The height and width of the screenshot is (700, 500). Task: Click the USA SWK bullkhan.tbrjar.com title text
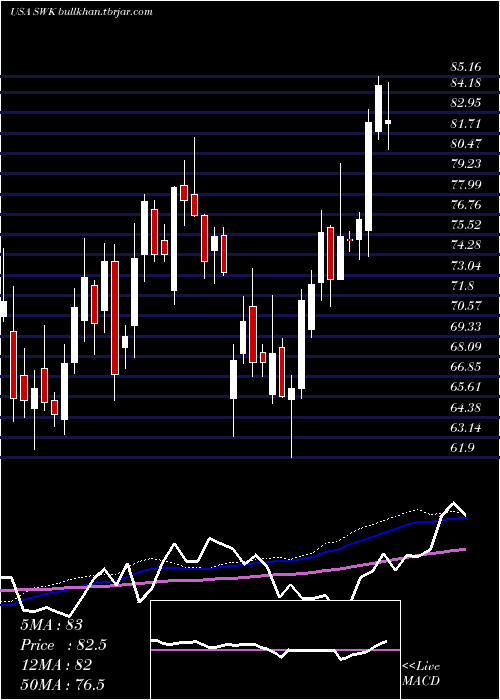[x=81, y=12]
